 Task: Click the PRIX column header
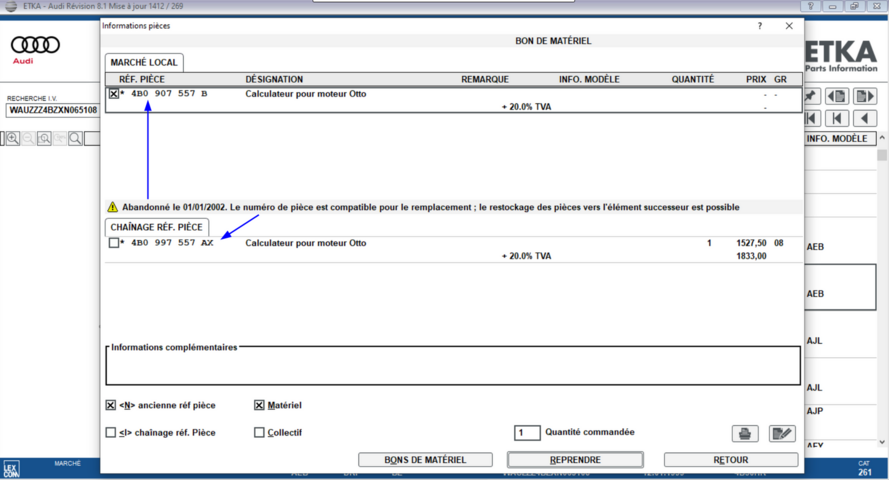756,79
